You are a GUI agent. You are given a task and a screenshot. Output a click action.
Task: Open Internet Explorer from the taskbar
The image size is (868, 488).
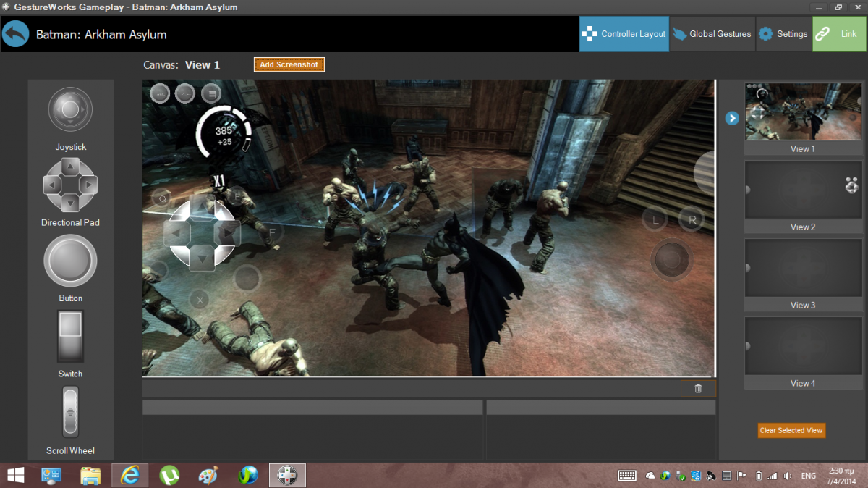click(130, 475)
